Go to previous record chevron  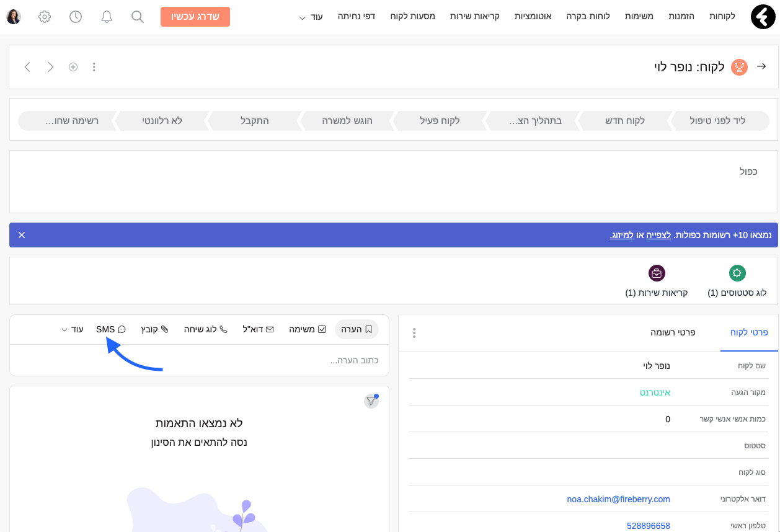pos(27,67)
